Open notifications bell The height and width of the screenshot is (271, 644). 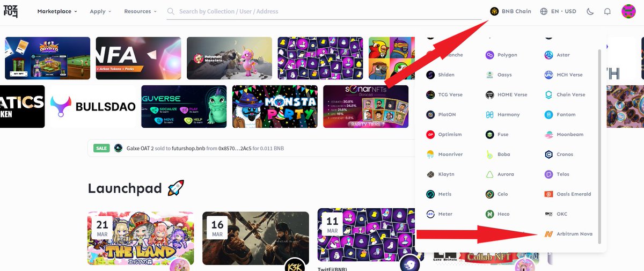(x=608, y=11)
